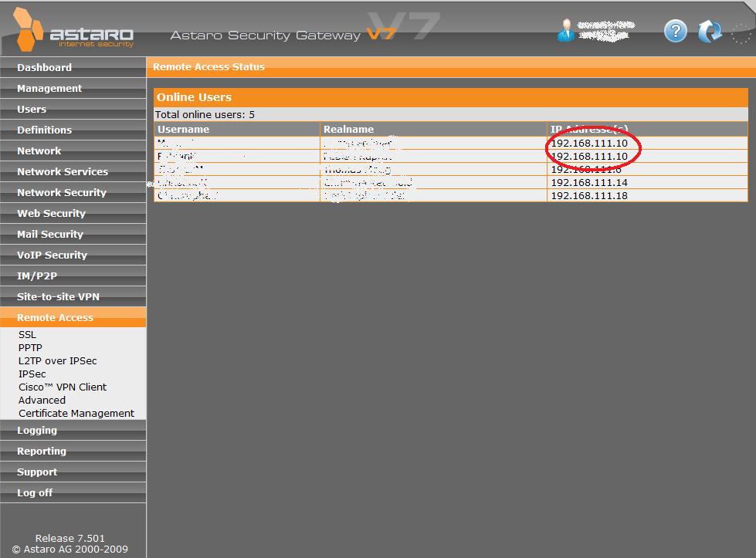Open the Management menu

tap(73, 88)
